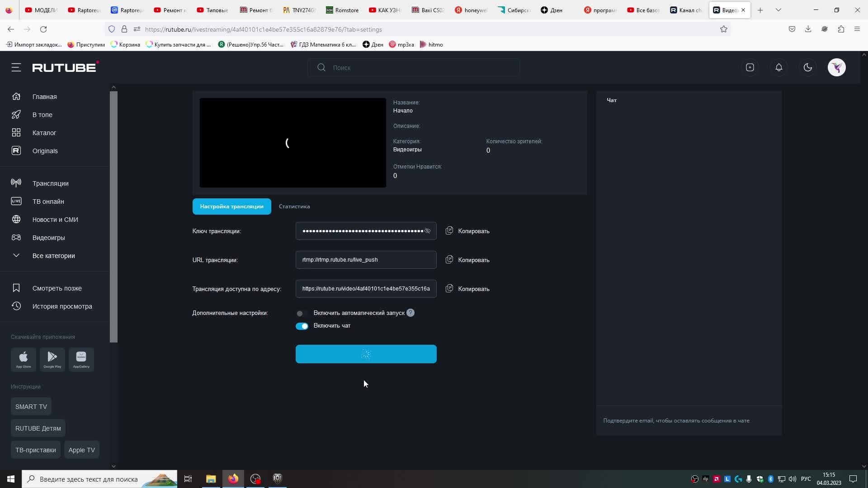
Task: Open the user profile avatar
Action: 836,68
